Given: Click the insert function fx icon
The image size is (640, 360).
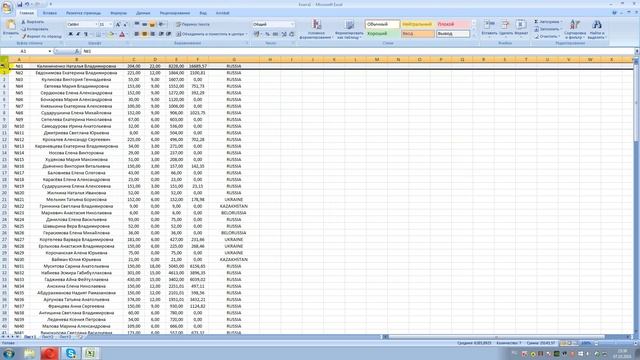Looking at the screenshot, I should pos(77,51).
